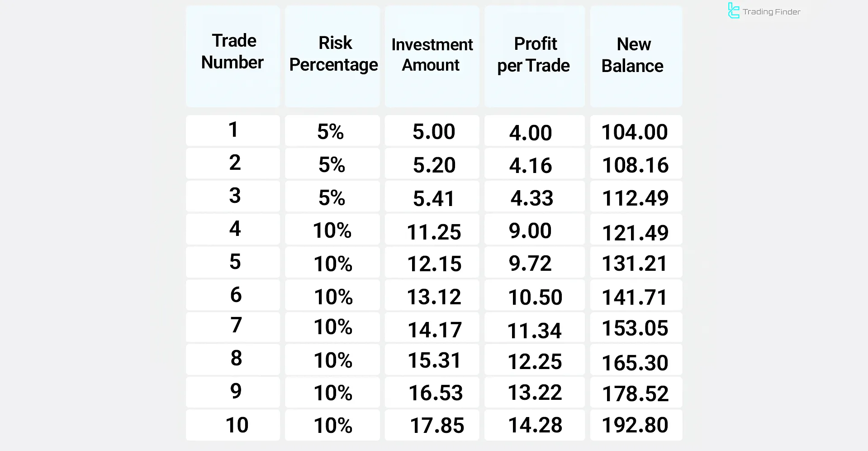Click trade number 1 cell
Image resolution: width=868 pixels, height=451 pixels.
pyautogui.click(x=233, y=130)
